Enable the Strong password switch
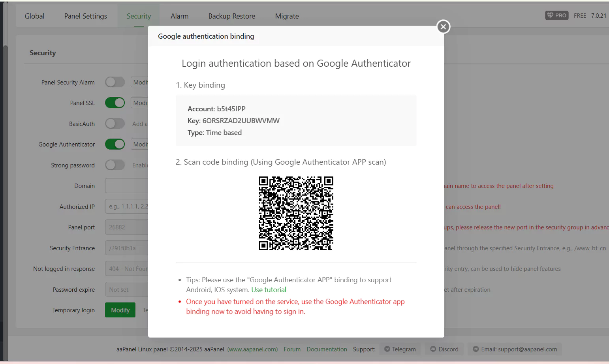 [x=115, y=165]
